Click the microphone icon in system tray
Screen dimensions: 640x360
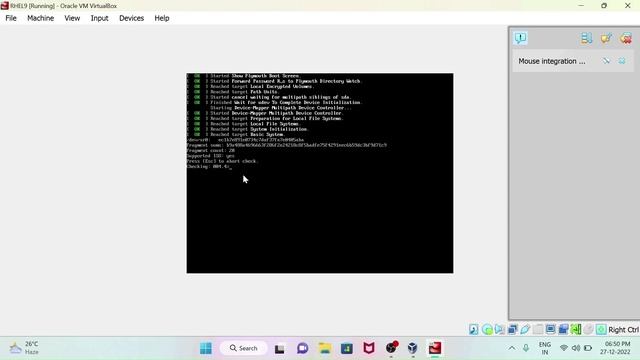(x=526, y=348)
